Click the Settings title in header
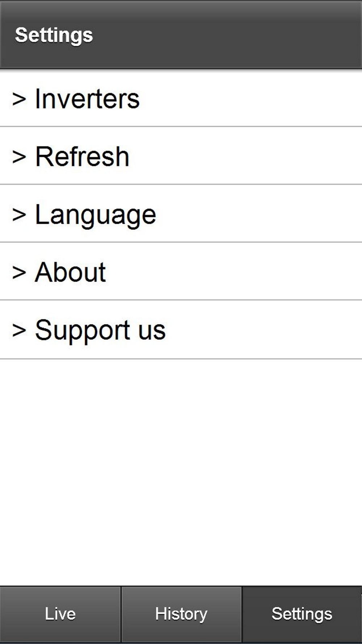Viewport: 362px width, 644px height. tap(54, 35)
